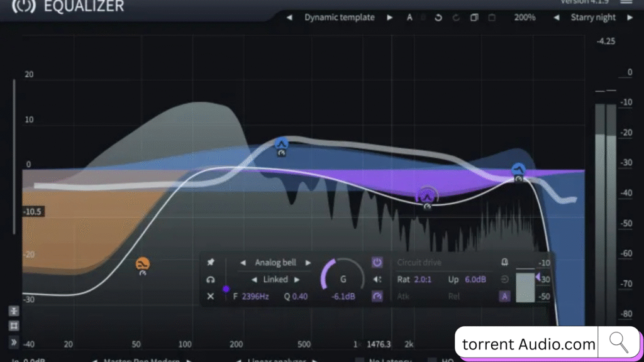Select previous preset before Dynamic template

pos(289,18)
